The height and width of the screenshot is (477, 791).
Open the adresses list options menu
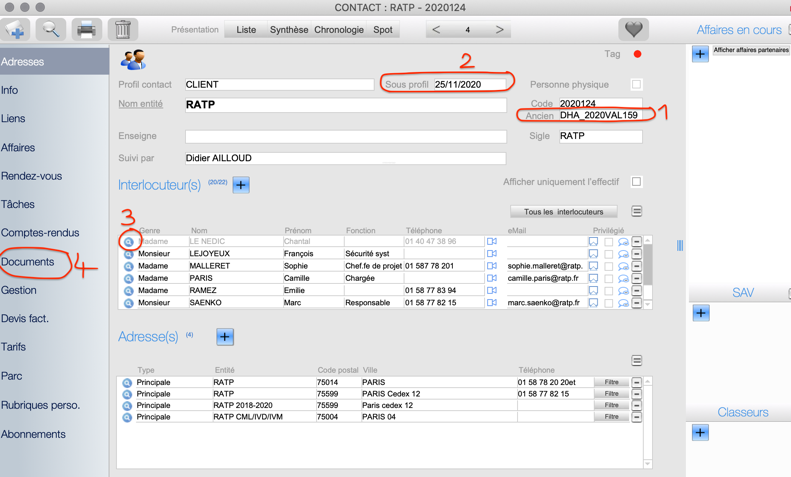point(637,360)
